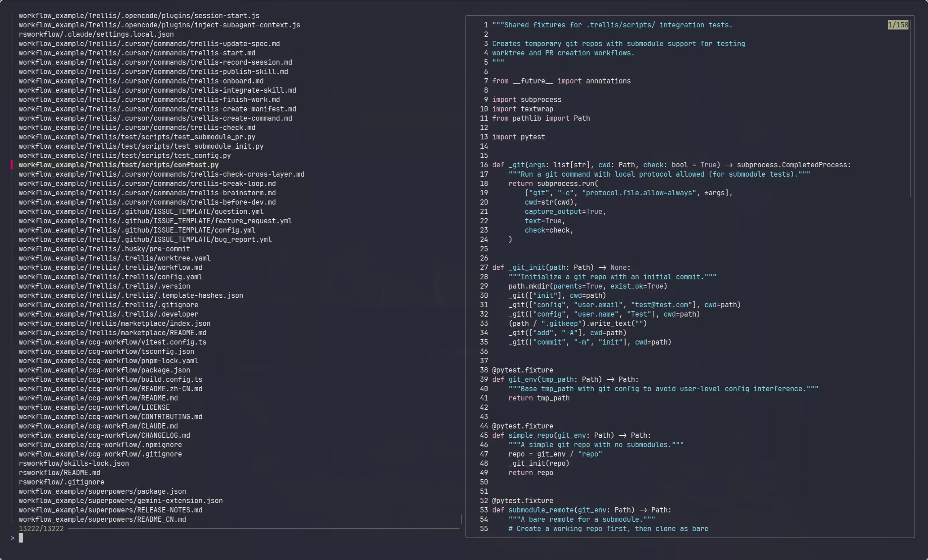Click the preview pane scrollbar

(910, 109)
